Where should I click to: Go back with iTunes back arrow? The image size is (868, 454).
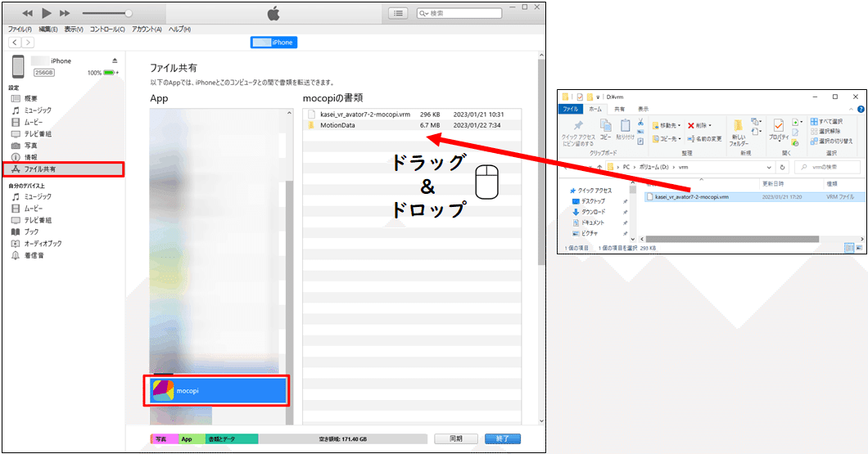coord(15,43)
